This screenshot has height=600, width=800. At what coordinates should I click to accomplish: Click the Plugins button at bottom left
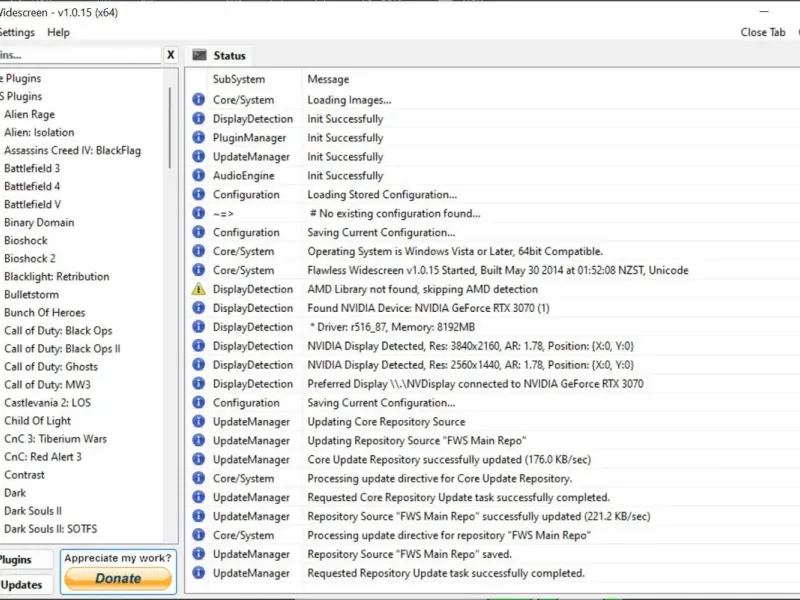(24, 560)
